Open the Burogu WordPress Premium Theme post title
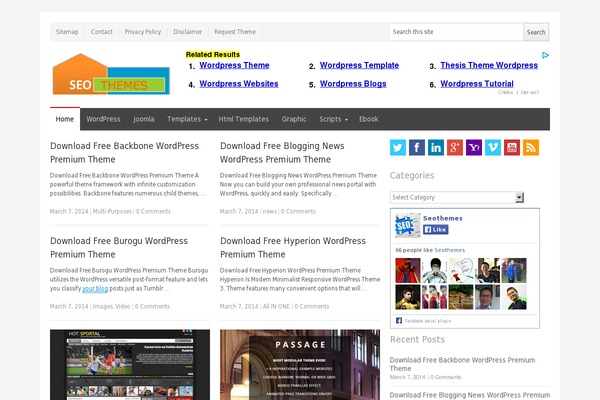 click(x=119, y=247)
